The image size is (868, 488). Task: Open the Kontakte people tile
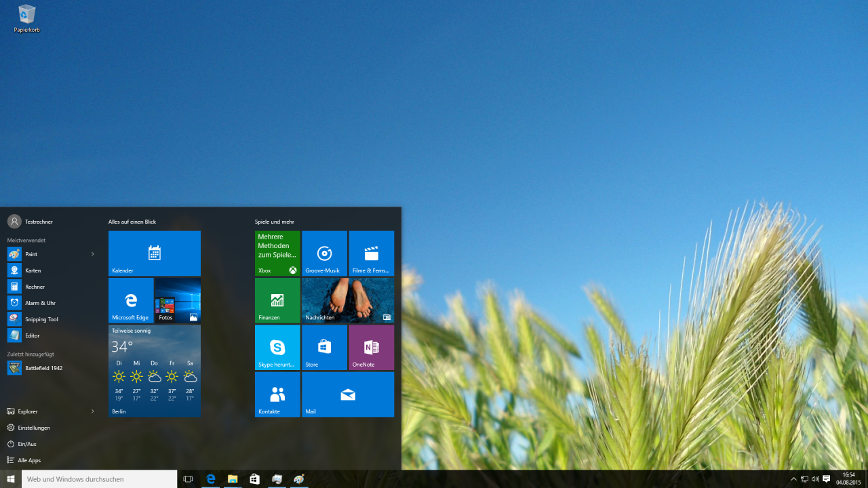(x=277, y=394)
